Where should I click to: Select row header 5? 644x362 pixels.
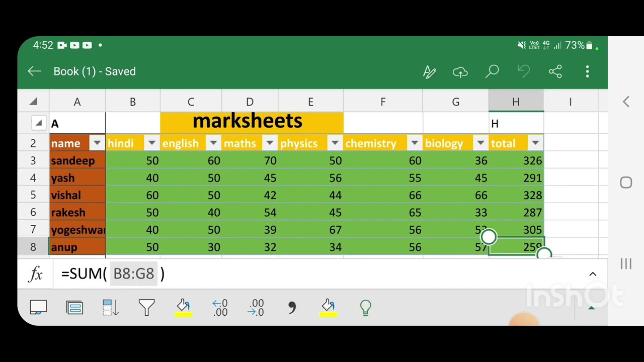[33, 195]
